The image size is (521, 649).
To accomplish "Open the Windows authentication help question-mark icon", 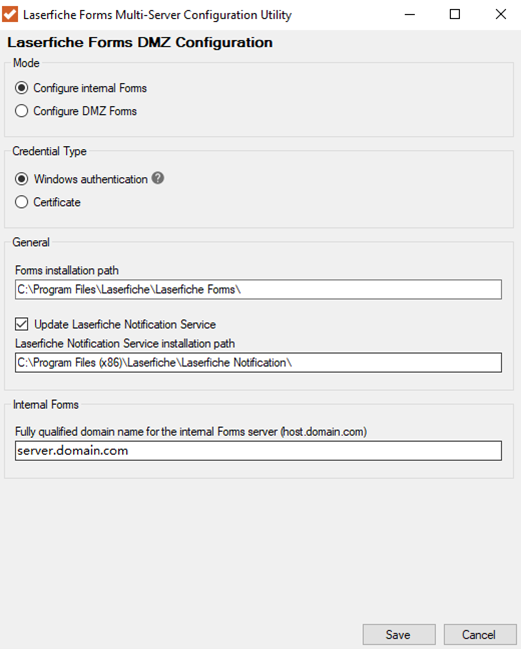I will click(158, 178).
